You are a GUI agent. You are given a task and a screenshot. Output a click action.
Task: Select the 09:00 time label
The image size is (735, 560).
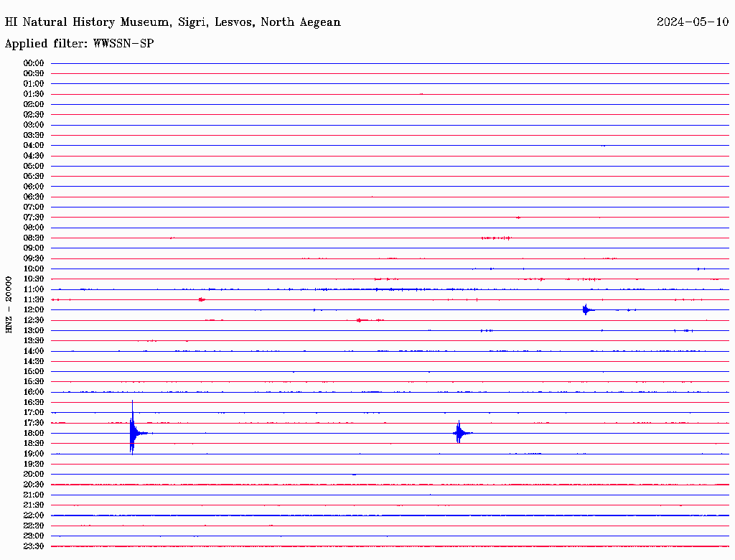coord(34,248)
